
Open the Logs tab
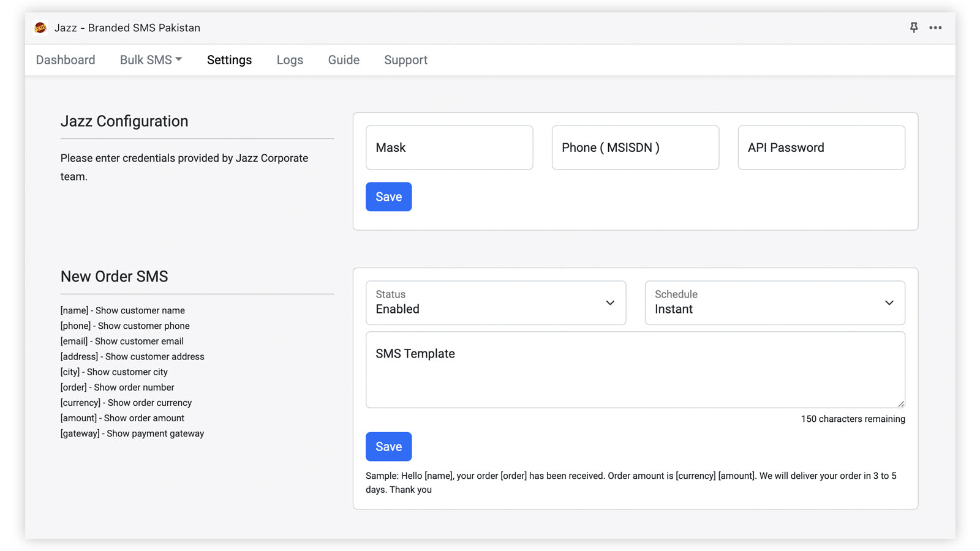(290, 60)
